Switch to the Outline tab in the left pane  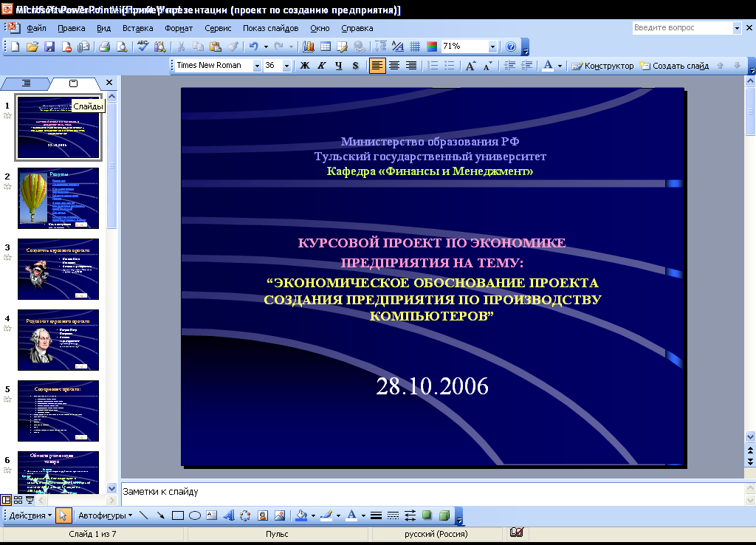[x=26, y=83]
